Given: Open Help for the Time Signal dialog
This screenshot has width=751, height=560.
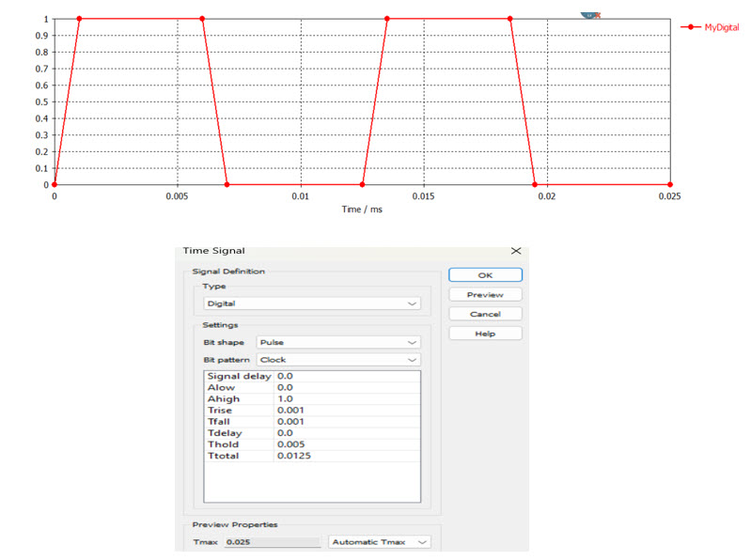Looking at the screenshot, I should (x=485, y=333).
